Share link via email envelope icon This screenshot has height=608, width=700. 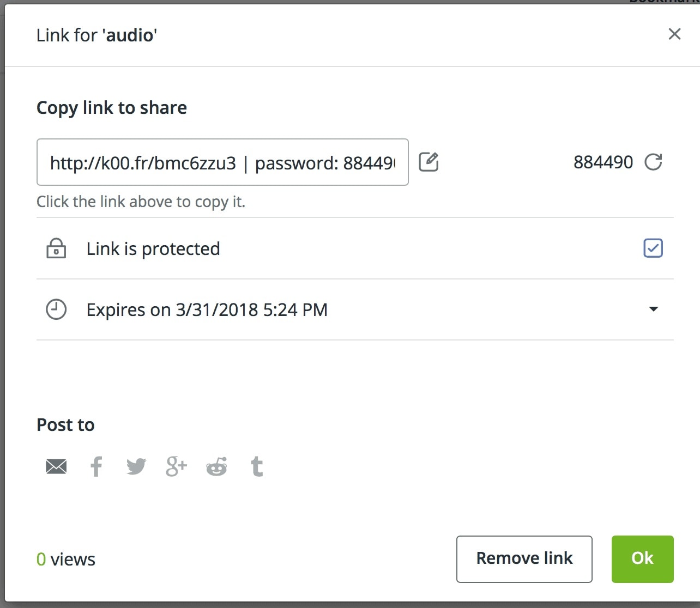pyautogui.click(x=56, y=466)
